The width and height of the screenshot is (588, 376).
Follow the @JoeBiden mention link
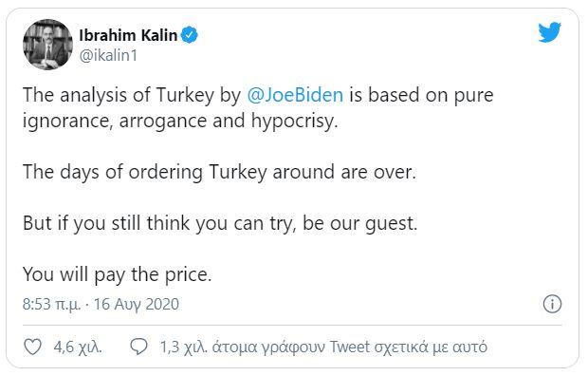pos(295,95)
